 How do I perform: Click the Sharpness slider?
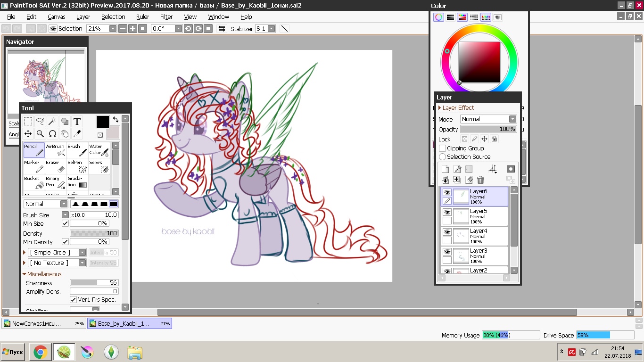point(94,283)
